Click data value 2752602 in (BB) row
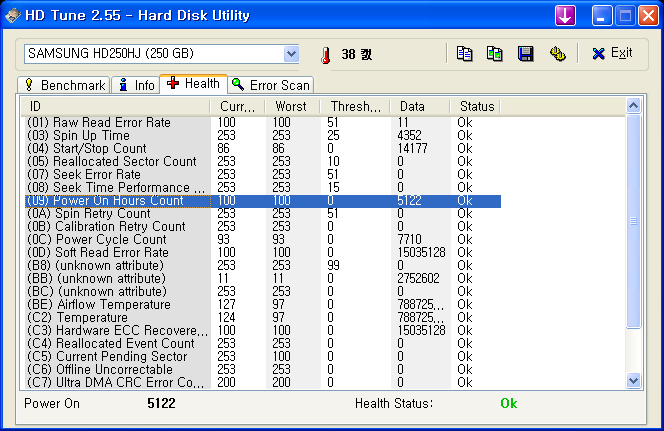This screenshot has width=664, height=431. pos(418,279)
